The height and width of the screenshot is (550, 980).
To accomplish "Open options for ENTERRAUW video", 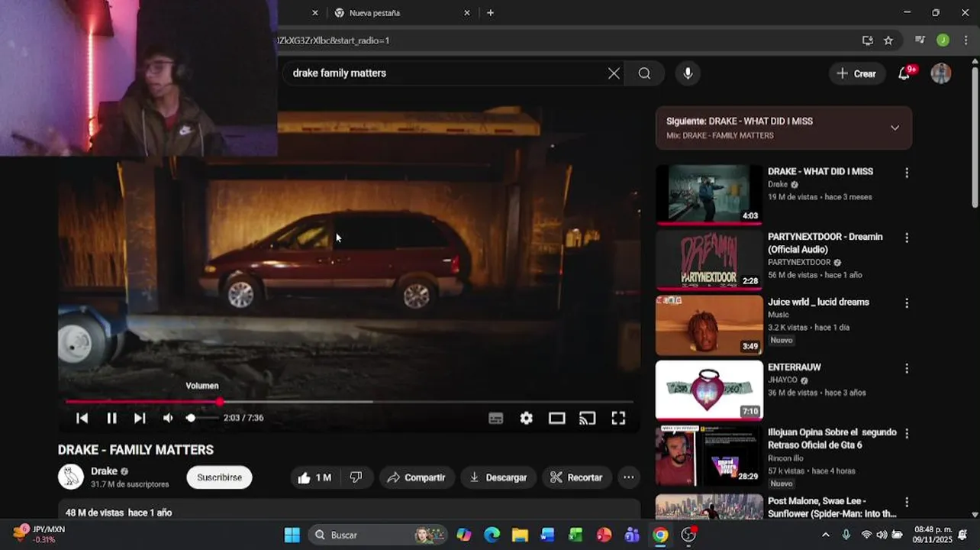I will (x=907, y=368).
